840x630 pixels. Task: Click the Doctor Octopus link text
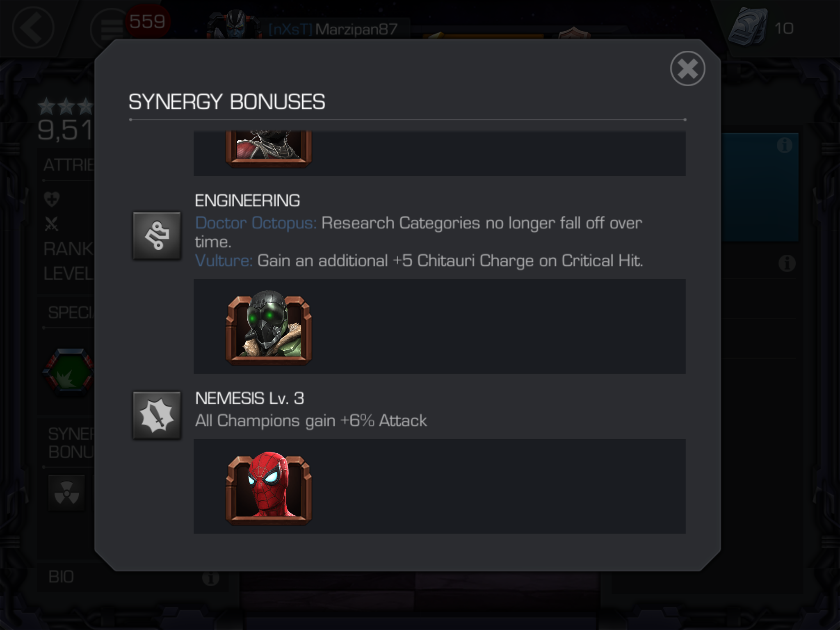tap(256, 223)
